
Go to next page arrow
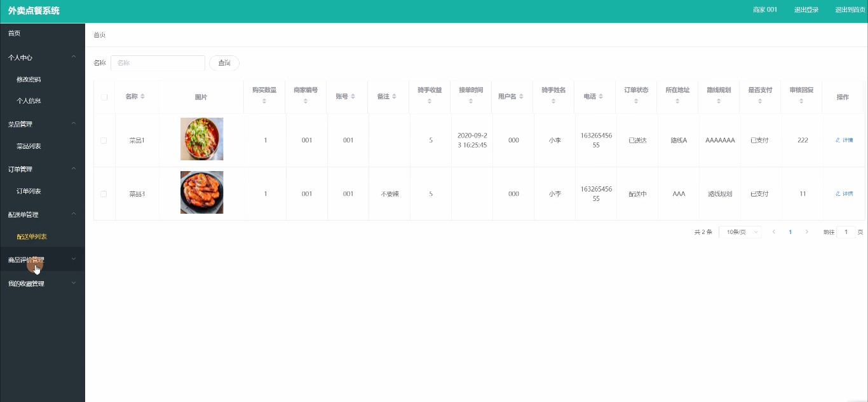click(x=807, y=232)
